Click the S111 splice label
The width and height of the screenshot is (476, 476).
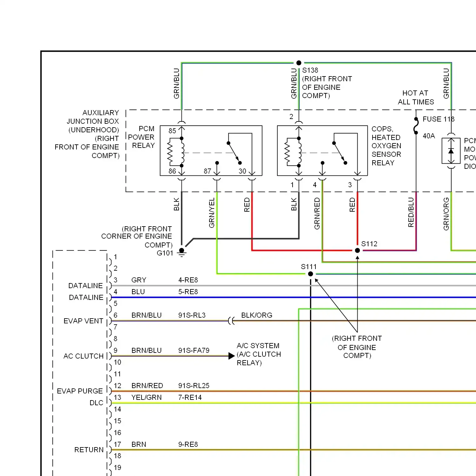[309, 267]
